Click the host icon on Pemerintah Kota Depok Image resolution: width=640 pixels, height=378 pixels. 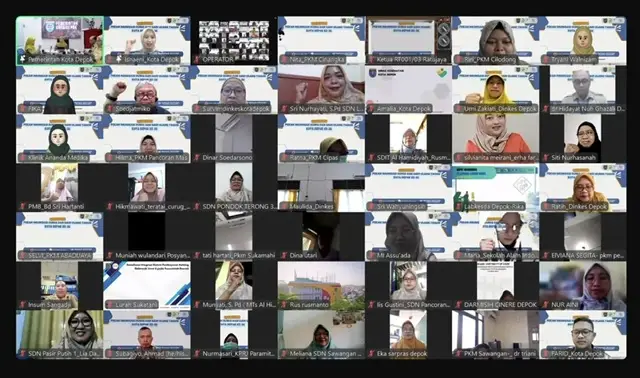pos(22,60)
